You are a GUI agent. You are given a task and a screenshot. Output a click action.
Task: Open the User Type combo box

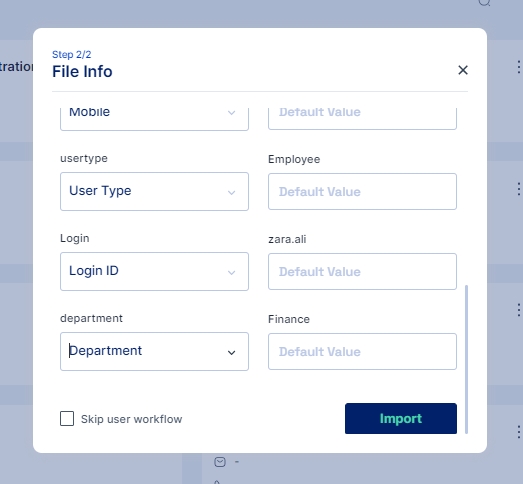pos(154,191)
